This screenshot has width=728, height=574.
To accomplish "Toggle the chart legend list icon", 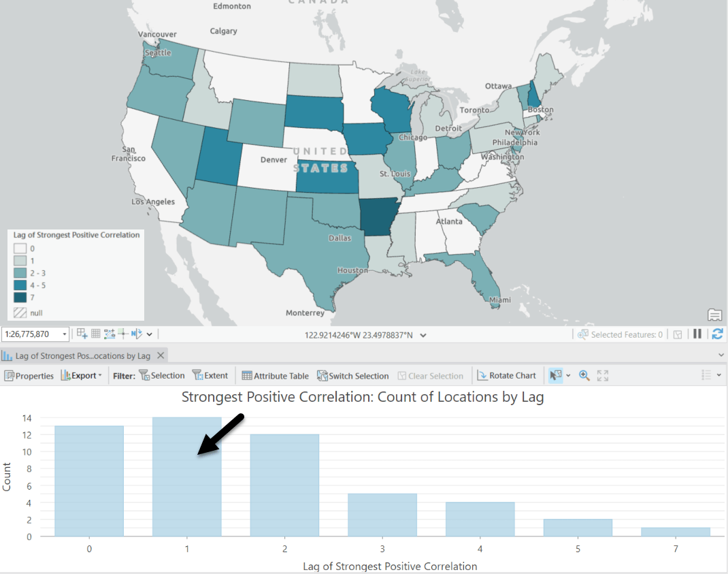I will (x=706, y=375).
